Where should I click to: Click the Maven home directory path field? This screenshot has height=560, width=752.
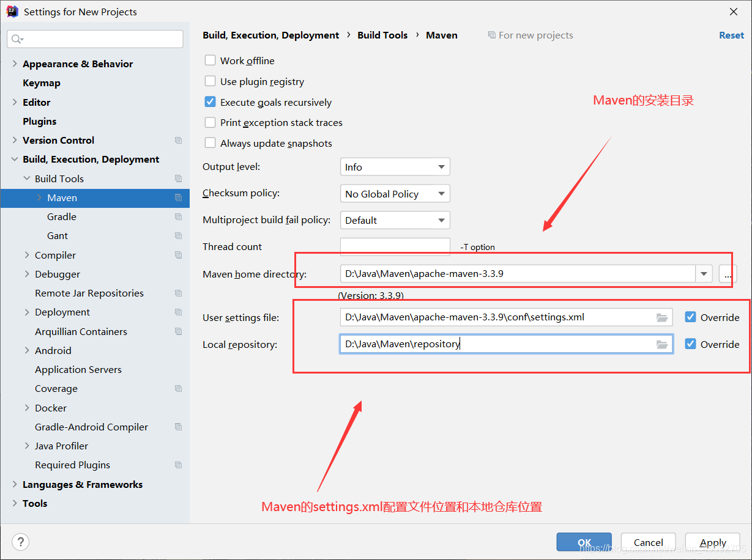point(518,274)
